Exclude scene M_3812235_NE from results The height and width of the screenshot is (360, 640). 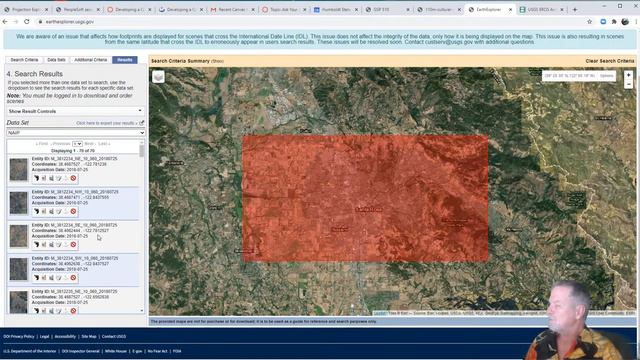click(73, 311)
